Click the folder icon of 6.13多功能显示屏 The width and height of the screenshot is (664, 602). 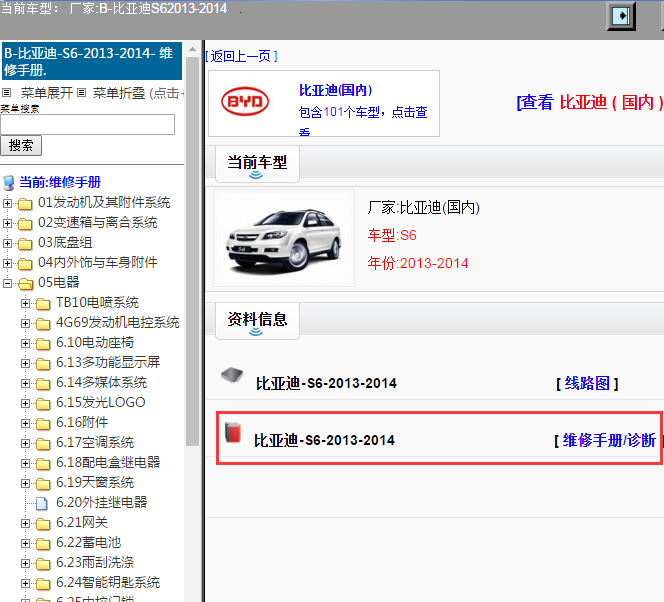coord(43,363)
